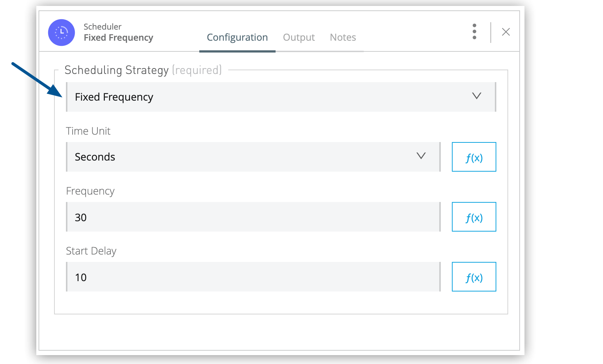Select the Fixed Frequency title text
The height and width of the screenshot is (364, 603).
119,37
